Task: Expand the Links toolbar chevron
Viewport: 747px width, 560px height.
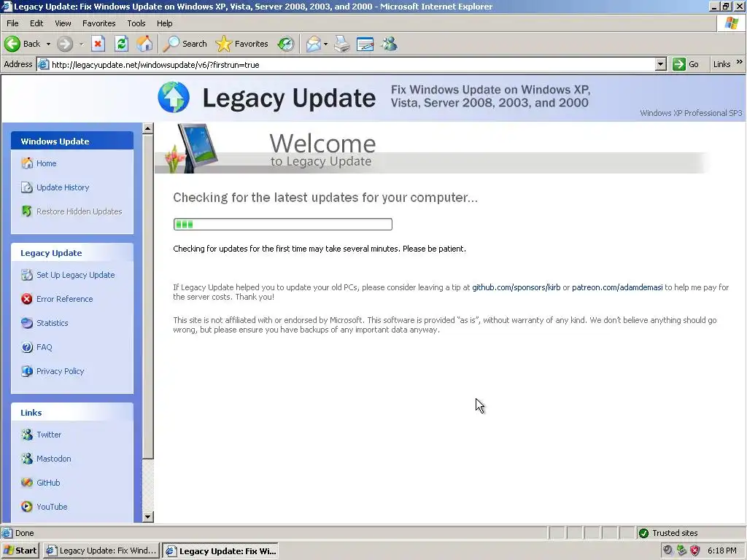Action: pos(740,62)
